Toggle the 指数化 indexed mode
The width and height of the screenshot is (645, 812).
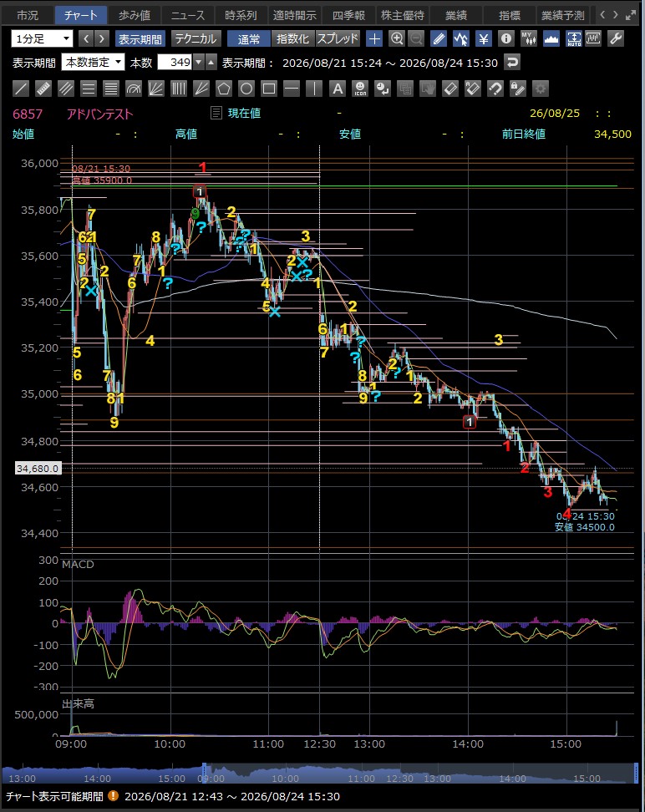click(292, 38)
